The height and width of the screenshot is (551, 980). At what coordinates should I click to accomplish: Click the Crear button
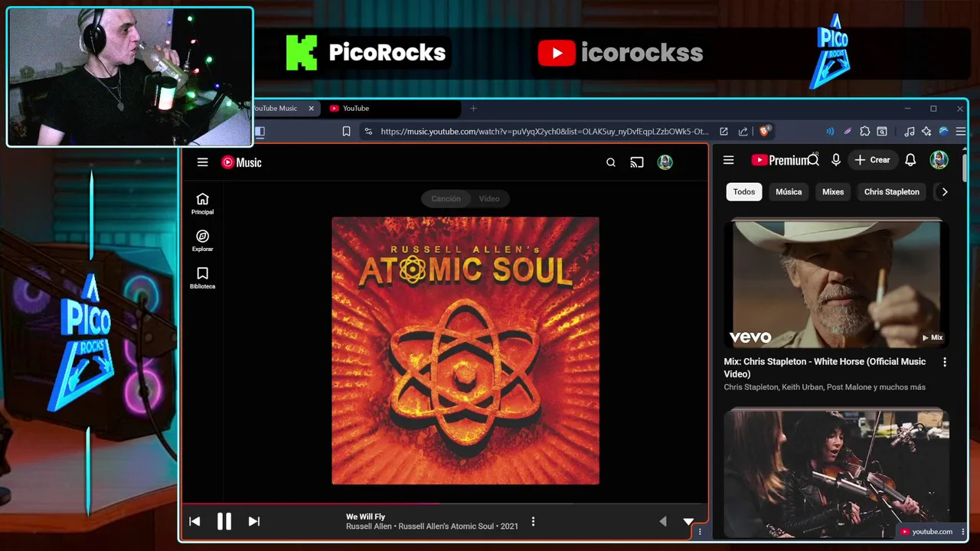coord(873,160)
